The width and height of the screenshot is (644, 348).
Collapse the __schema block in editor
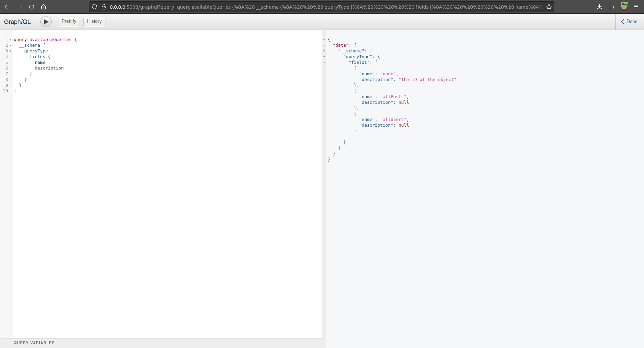click(x=10, y=45)
